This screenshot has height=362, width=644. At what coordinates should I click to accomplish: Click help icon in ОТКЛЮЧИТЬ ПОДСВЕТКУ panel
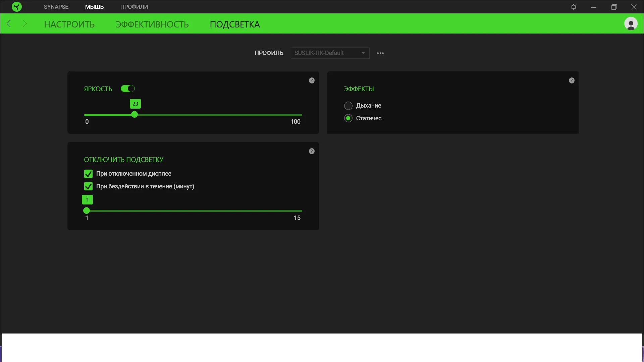[312, 151]
